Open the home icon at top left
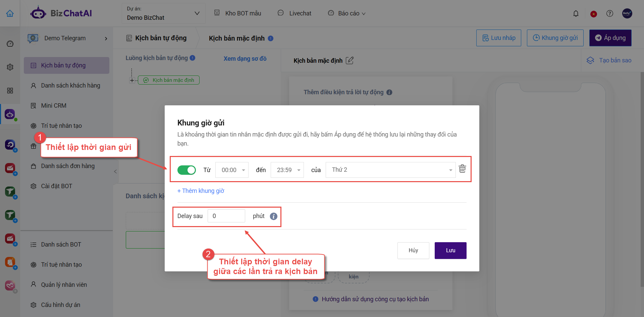 tap(10, 13)
